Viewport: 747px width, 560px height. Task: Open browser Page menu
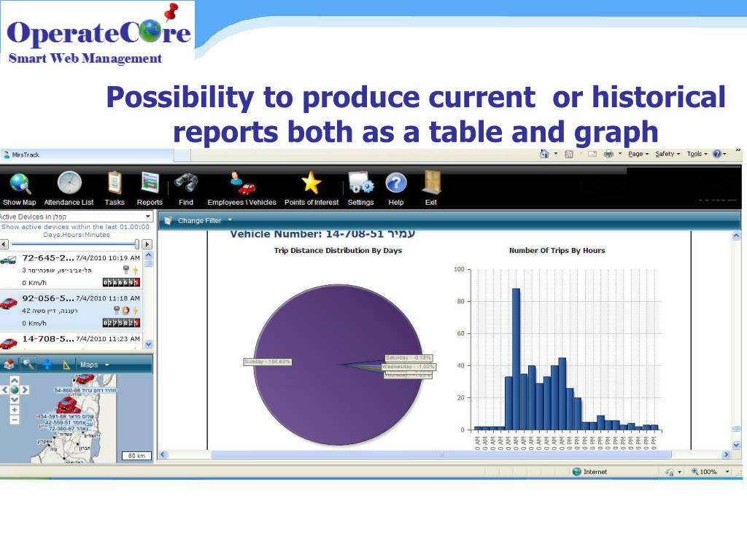tap(638, 154)
